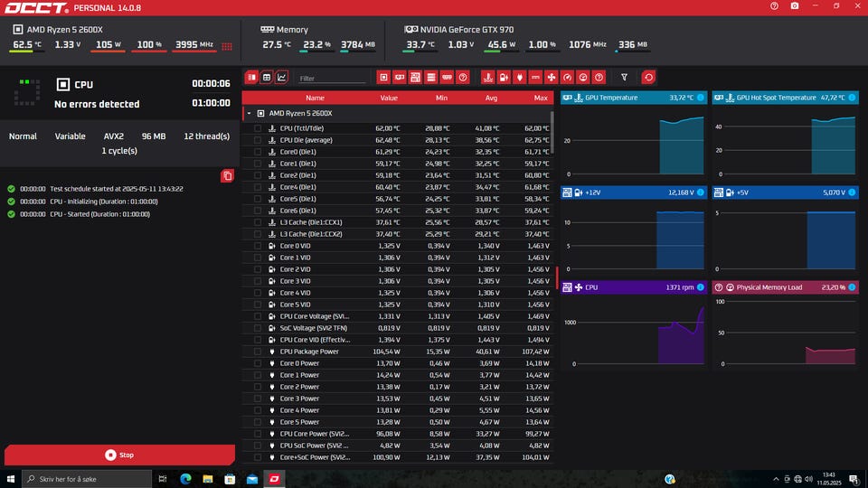
Task: Click the '12 thread(s)' setting text
Action: (x=206, y=136)
